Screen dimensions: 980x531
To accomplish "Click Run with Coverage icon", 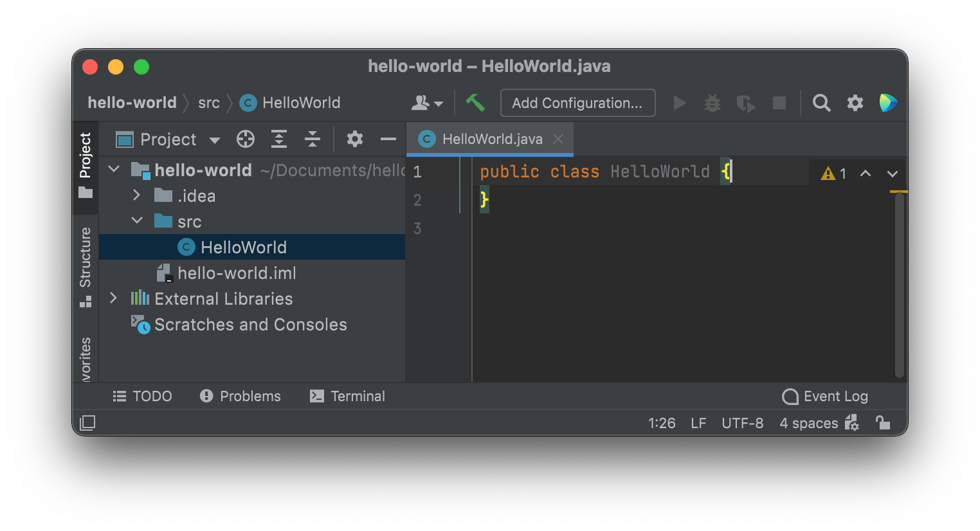I will (x=745, y=103).
